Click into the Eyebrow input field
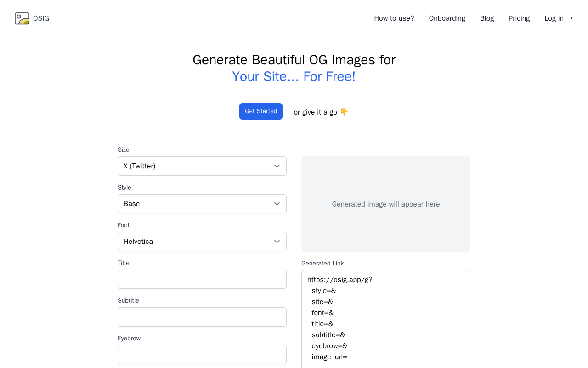Viewport: 588px width, 368px height. [202, 355]
